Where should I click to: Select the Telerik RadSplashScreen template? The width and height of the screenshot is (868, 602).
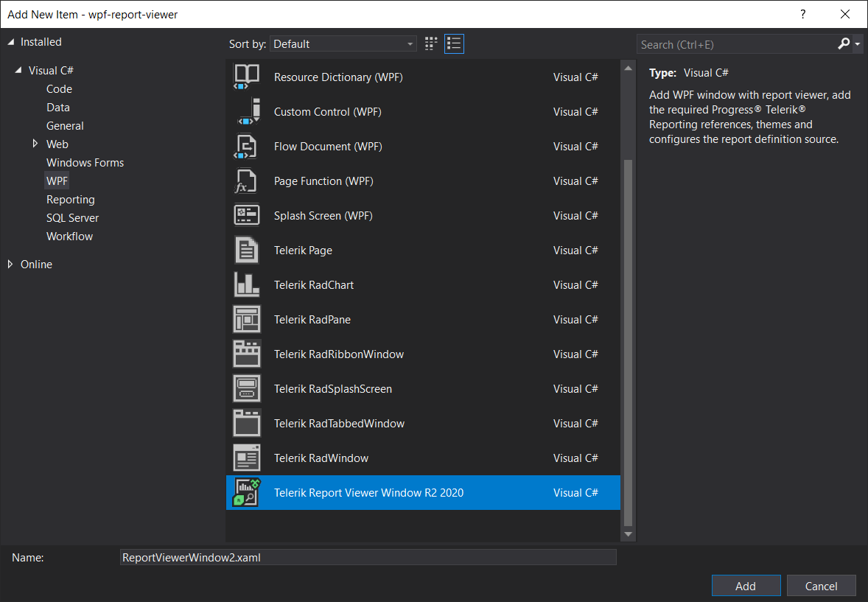(x=424, y=389)
